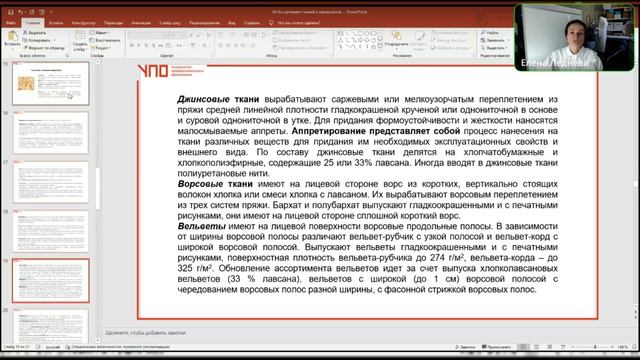Viewport: 640px width, 360px height.
Task: Open the Копировать dropdown arrow
Action: (55, 40)
